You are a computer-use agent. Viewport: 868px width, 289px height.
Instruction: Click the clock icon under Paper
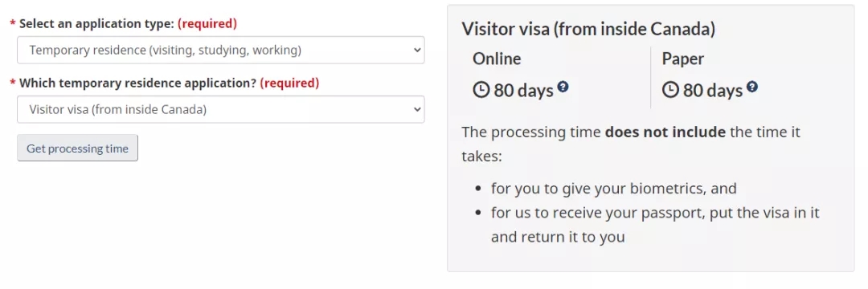pyautogui.click(x=670, y=90)
